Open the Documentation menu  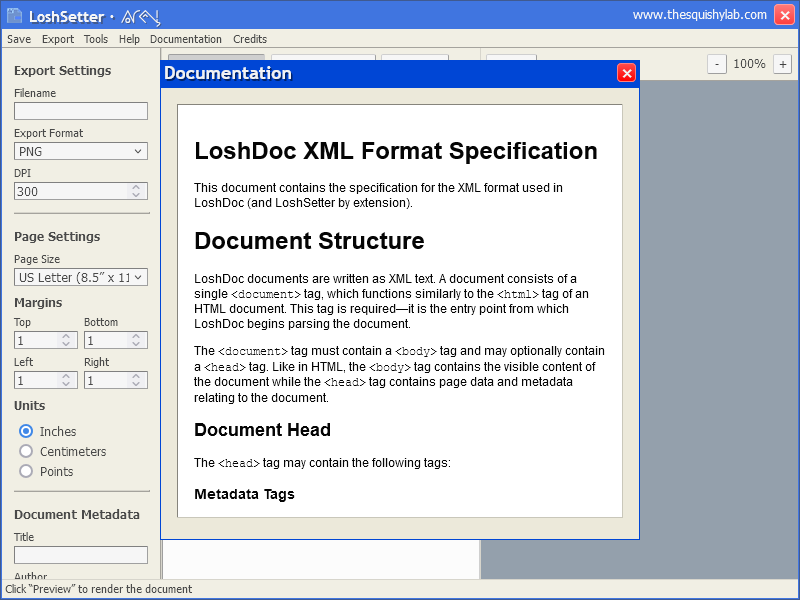point(186,39)
